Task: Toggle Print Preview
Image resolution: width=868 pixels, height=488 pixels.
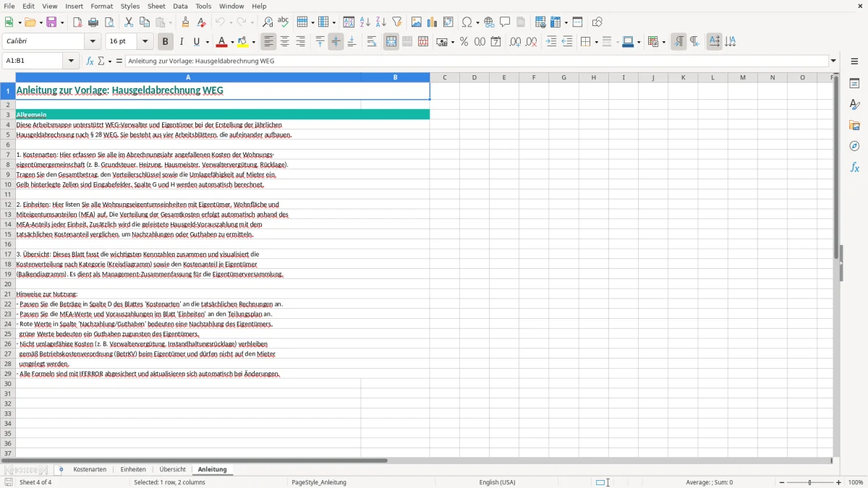Action: pyautogui.click(x=109, y=22)
